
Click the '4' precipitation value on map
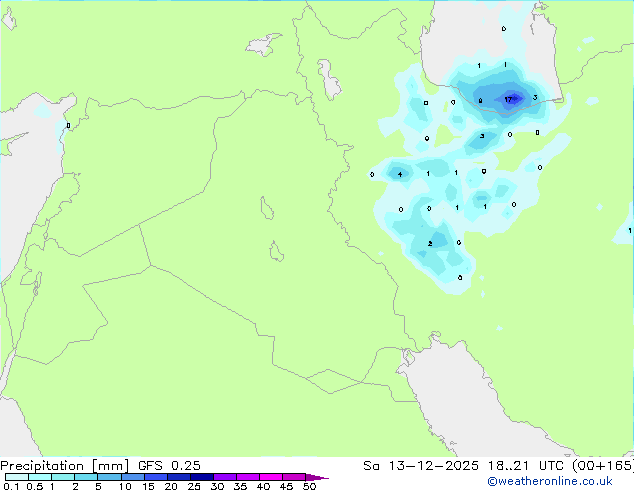click(400, 175)
